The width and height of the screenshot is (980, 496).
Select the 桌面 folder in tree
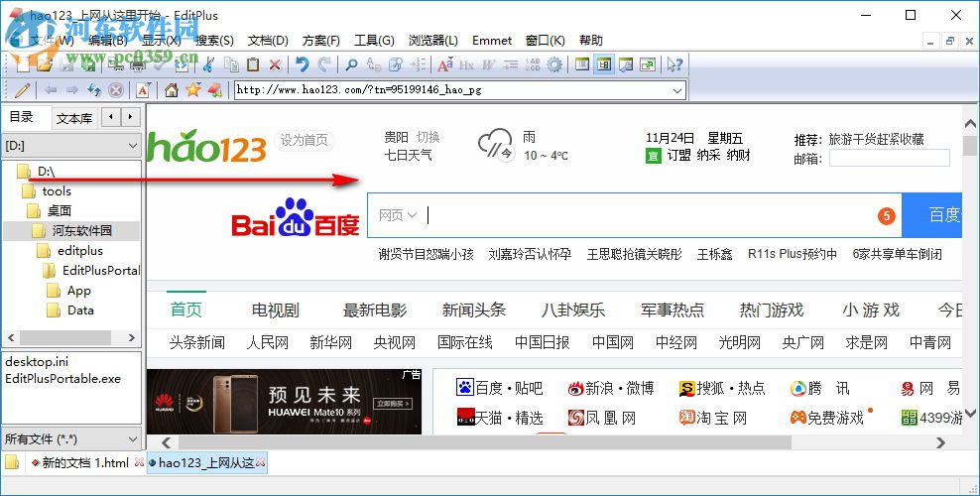click(x=60, y=211)
